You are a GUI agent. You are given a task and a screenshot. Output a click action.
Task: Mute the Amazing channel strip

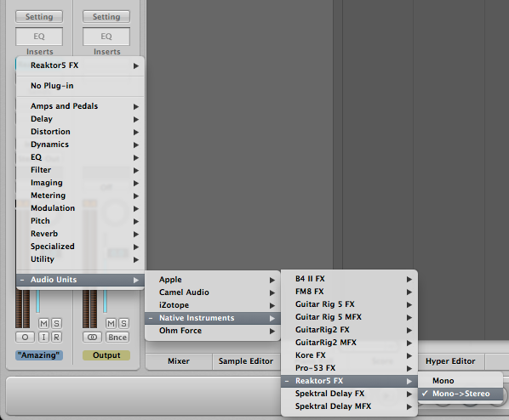pos(44,323)
